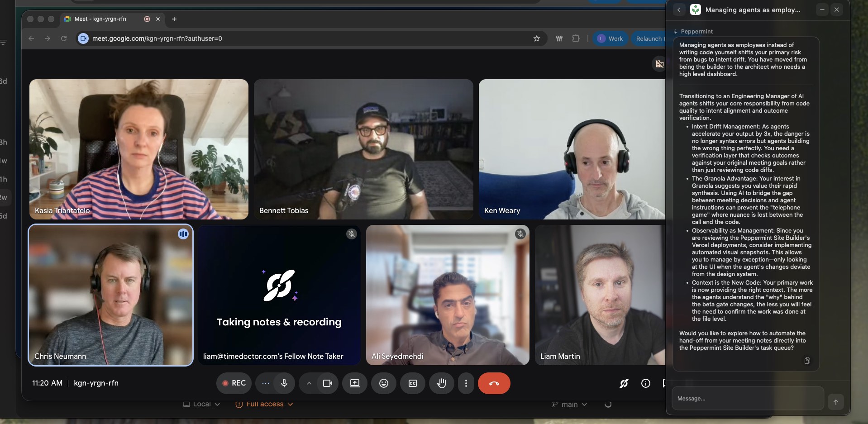Open the emoji reactions panel
Screen dimensions: 868x424
coord(383,383)
